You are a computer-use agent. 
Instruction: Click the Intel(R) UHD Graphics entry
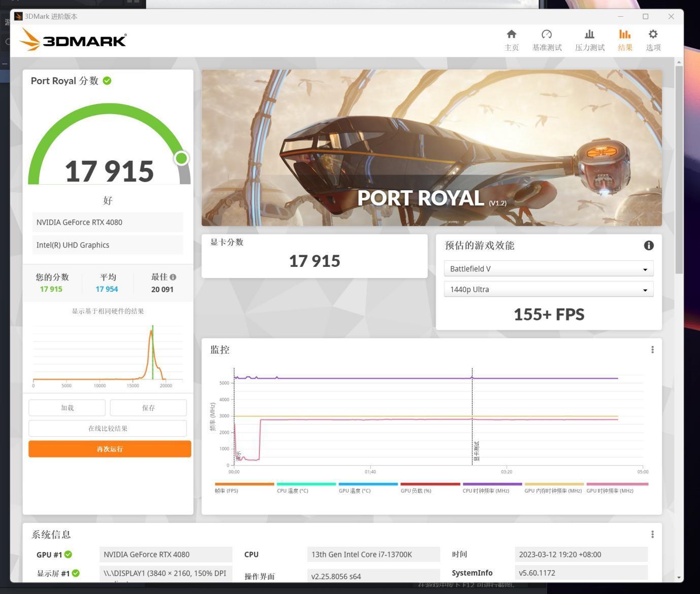108,245
